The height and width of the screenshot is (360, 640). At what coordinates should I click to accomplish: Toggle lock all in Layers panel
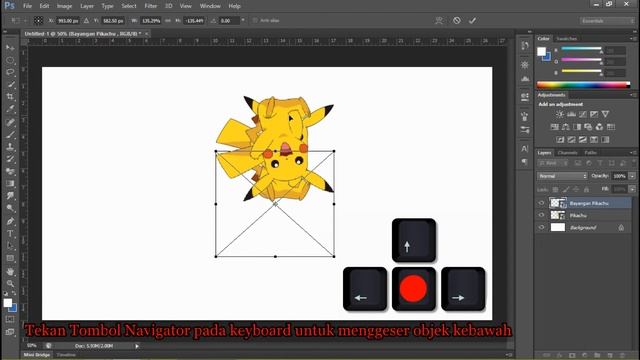coord(587,189)
